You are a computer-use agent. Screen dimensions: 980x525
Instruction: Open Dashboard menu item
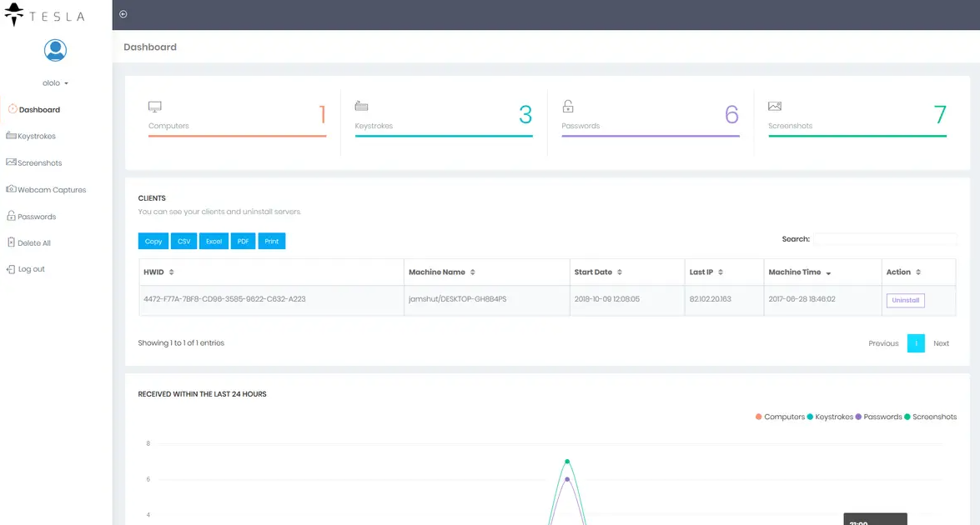click(x=39, y=110)
